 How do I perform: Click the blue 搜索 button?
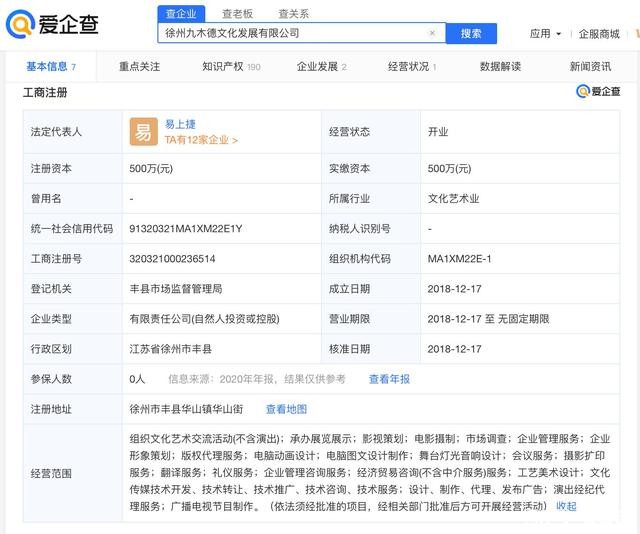click(471, 33)
